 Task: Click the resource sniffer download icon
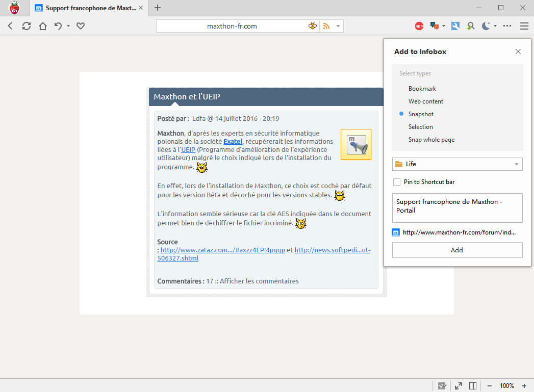coord(471,26)
